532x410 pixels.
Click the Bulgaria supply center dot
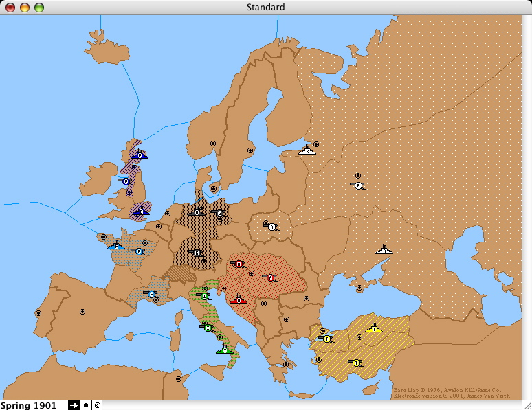click(287, 319)
